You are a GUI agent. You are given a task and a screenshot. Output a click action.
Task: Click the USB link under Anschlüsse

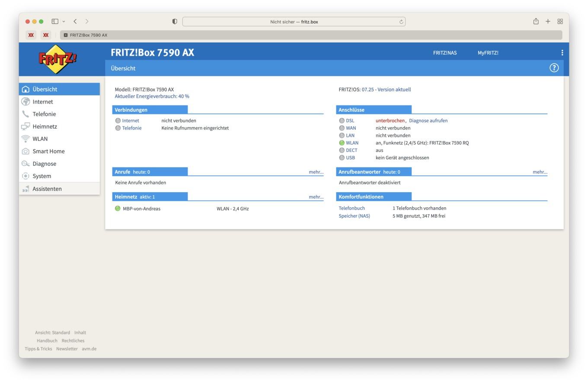[x=350, y=158]
